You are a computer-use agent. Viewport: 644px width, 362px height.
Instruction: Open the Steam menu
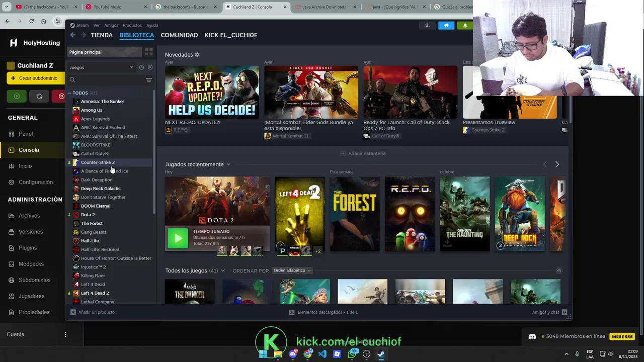(x=79, y=25)
